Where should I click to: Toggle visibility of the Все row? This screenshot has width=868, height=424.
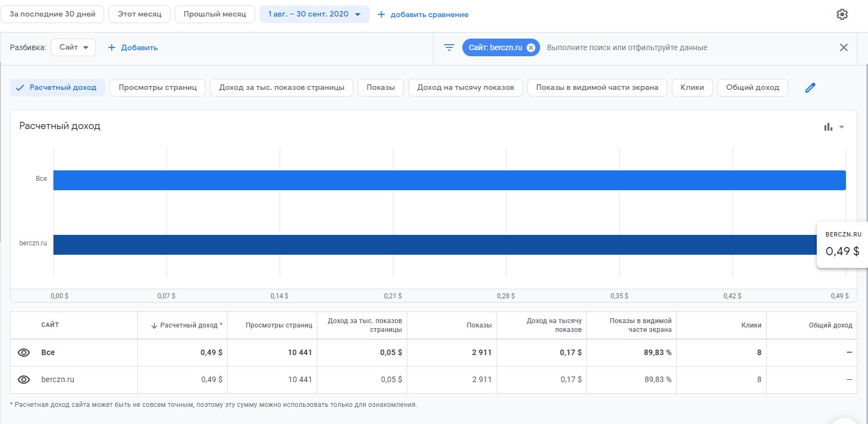[x=24, y=352]
